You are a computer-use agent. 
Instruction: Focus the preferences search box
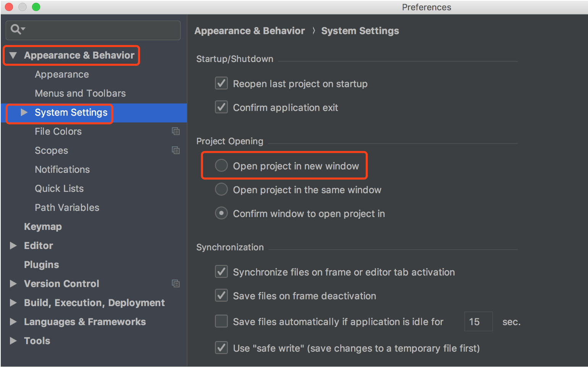(x=99, y=30)
